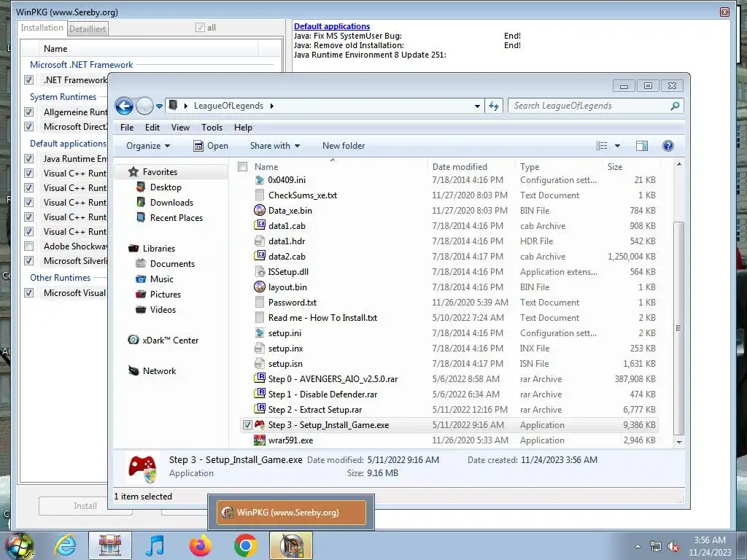Click the scrollbar up arrow in file list
This screenshot has height=560, width=747.
[x=679, y=164]
